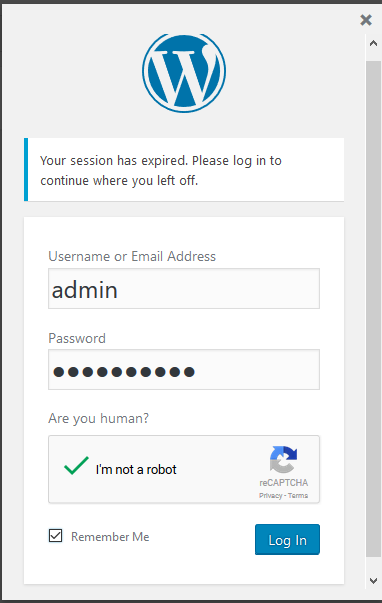Click the I'm not a robot text
The image size is (382, 603).
click(136, 470)
